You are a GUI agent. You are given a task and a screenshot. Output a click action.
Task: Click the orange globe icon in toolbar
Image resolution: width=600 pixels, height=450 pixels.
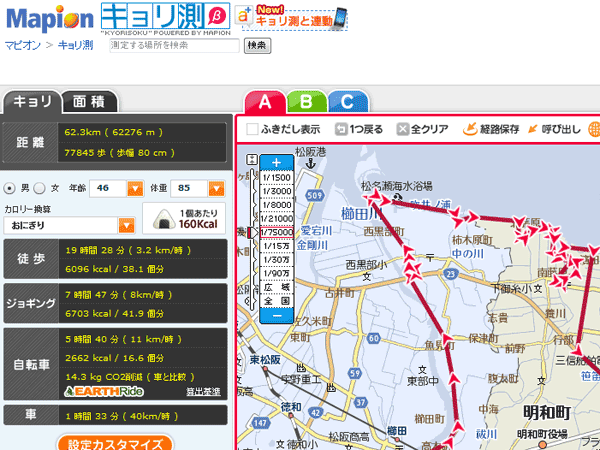pos(594,129)
